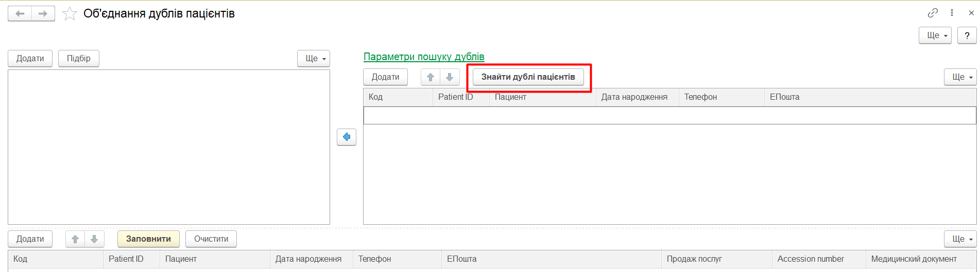The width and height of the screenshot is (980, 272).
Task: Open Параметри пошуку дублів link
Action: pyautogui.click(x=424, y=57)
